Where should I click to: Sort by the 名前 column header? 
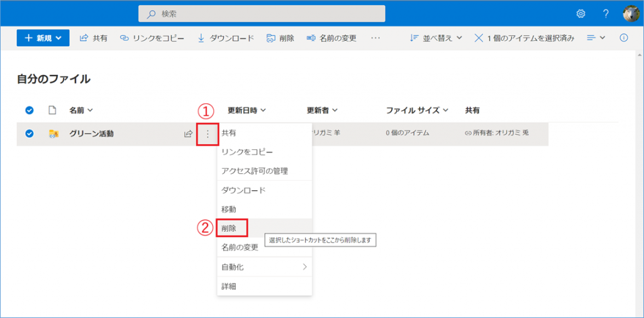click(81, 110)
